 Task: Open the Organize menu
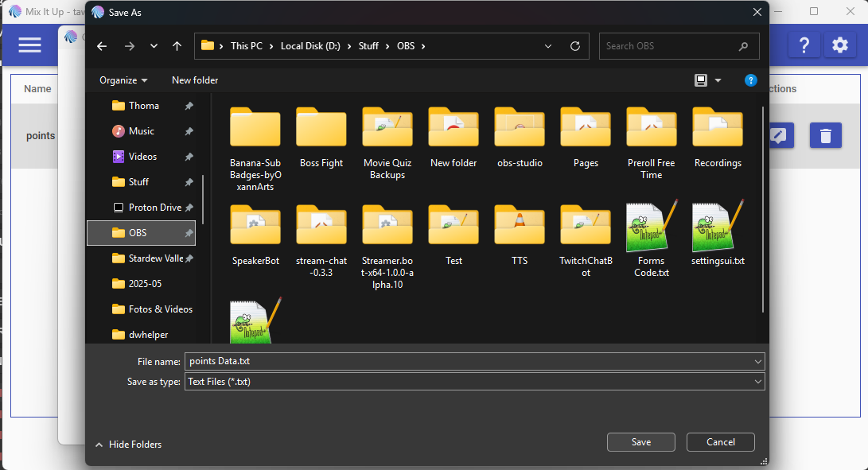[123, 80]
